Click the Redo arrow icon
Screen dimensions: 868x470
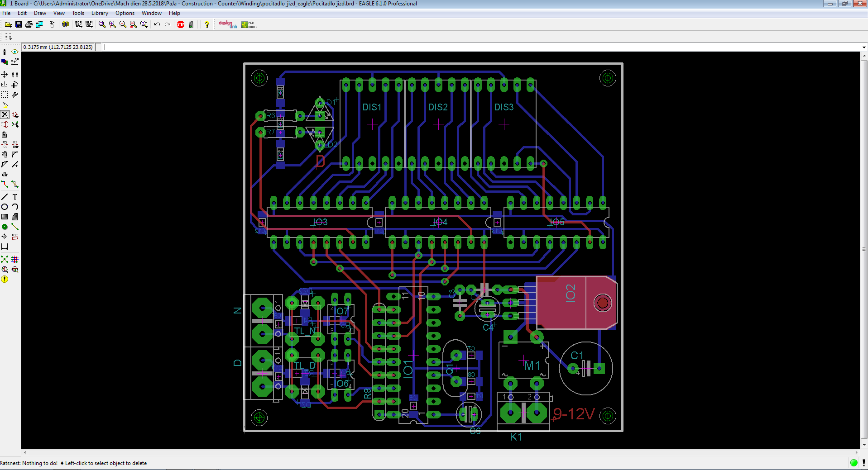(168, 24)
